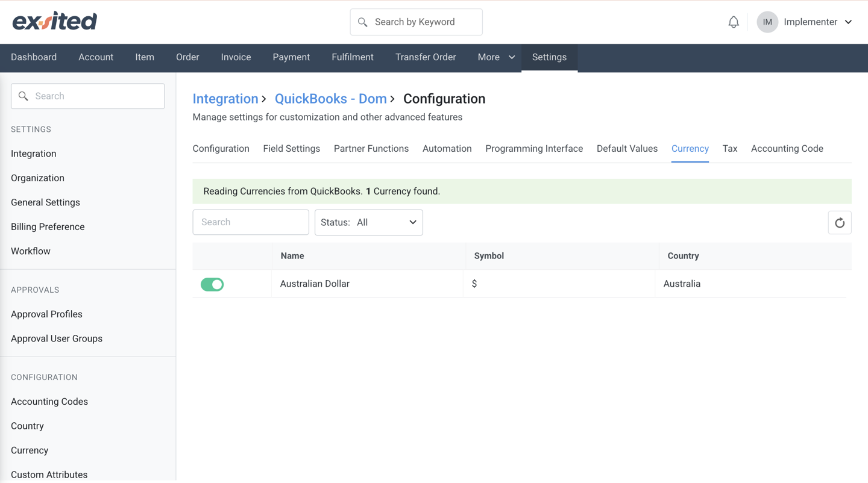Open Custom Attributes in the sidebar
This screenshot has width=868, height=483.
coord(49,475)
